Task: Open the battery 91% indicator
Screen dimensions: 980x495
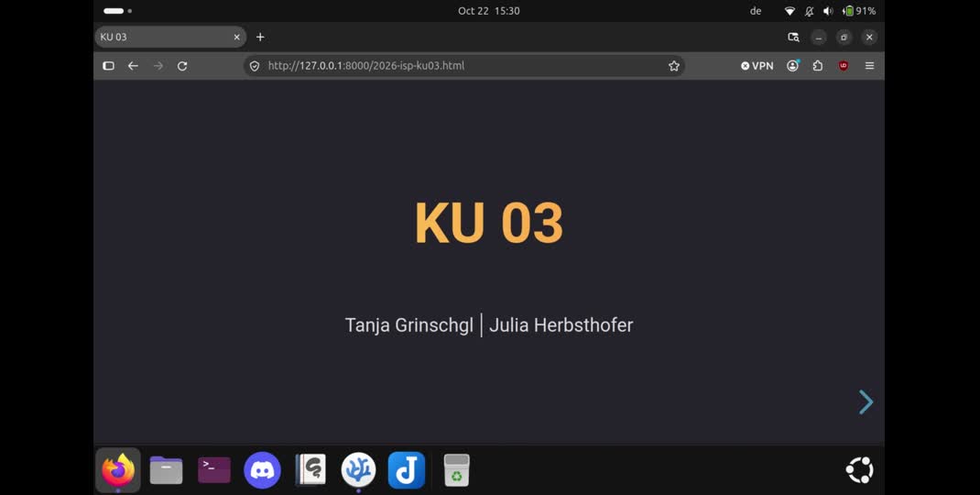Action: pyautogui.click(x=859, y=11)
